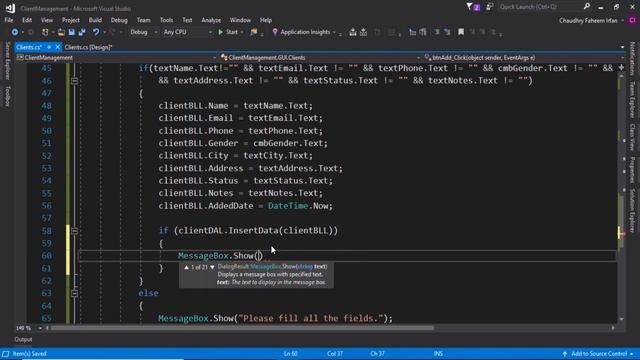This screenshot has height=360, width=640.
Task: Open the Debug menu
Action: click(119, 20)
